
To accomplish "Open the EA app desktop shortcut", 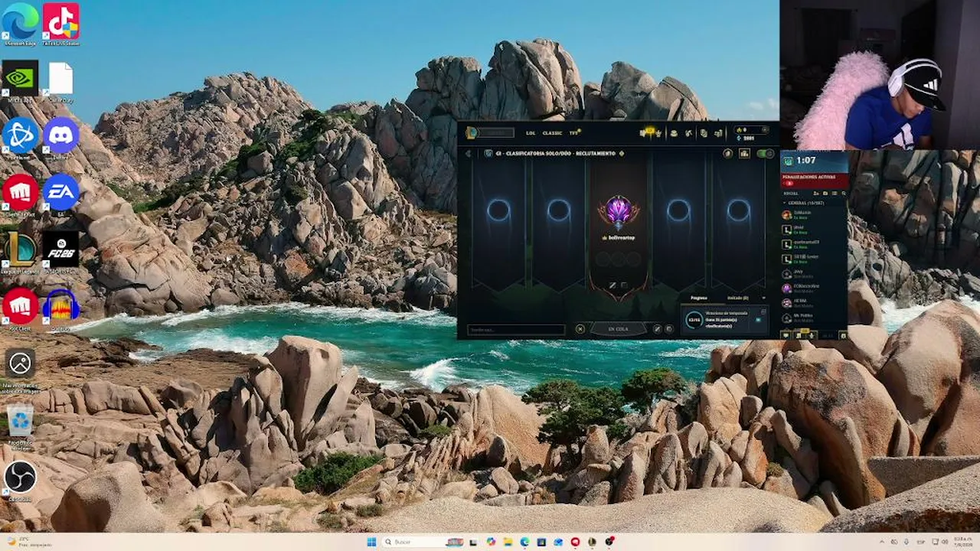I will [x=61, y=195].
